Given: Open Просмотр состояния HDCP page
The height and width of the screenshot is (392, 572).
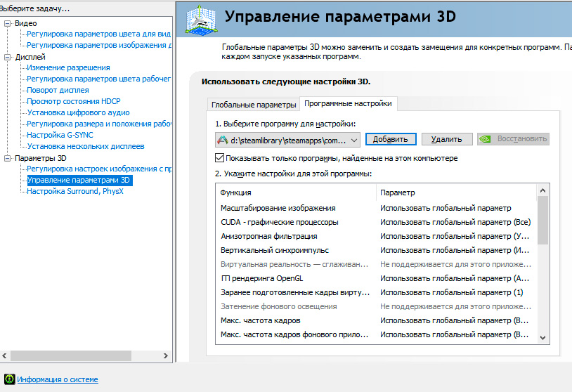Looking at the screenshot, I should (x=74, y=101).
